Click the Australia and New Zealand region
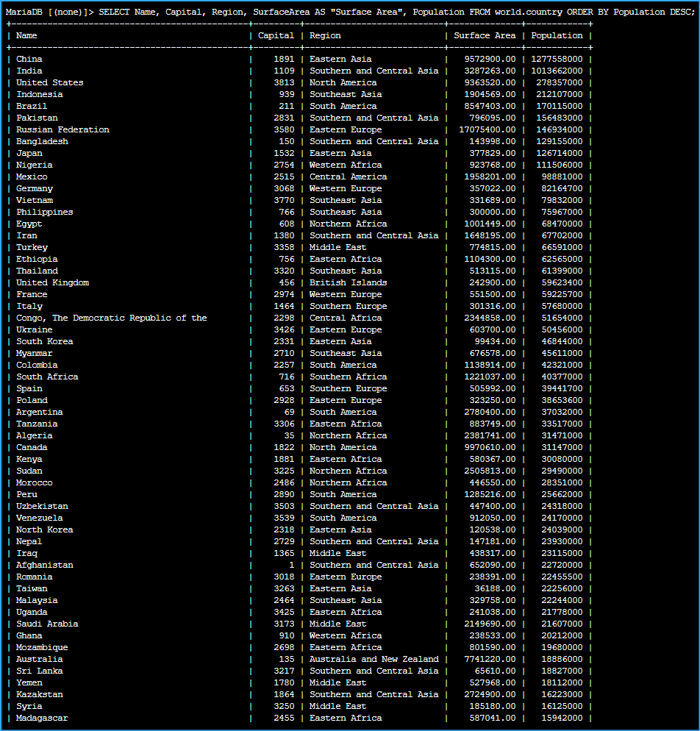Image resolution: width=700 pixels, height=731 pixels. pyautogui.click(x=374, y=659)
